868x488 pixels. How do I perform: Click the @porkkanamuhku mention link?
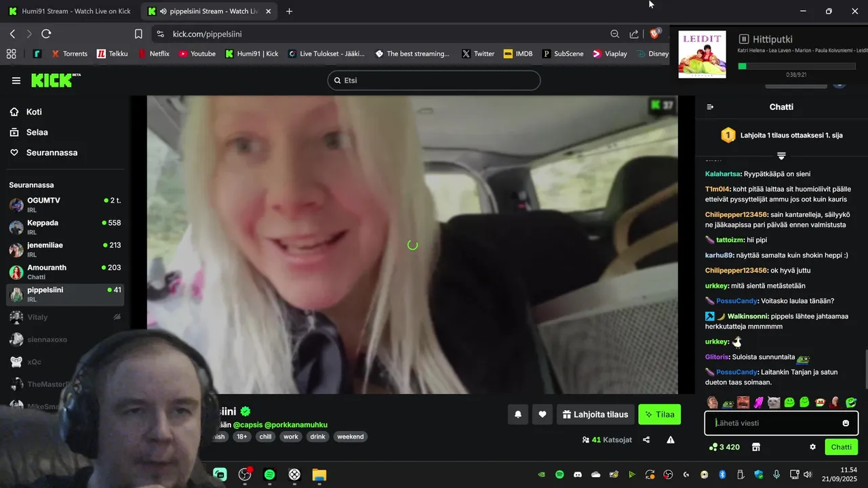(296, 424)
